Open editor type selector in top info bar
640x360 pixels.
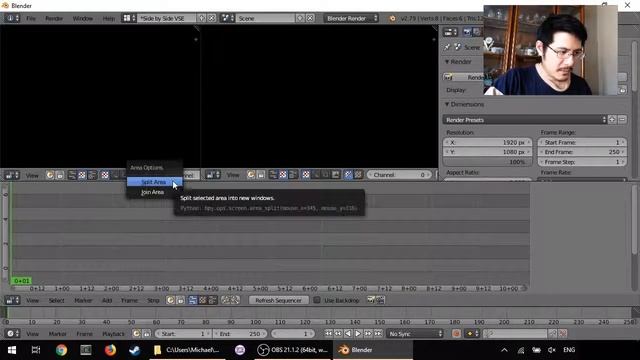coord(11,18)
